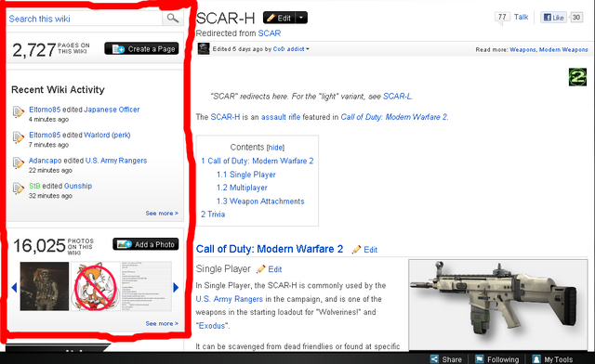Click the Create a Page button
The height and width of the screenshot is (364, 595).
pyautogui.click(x=141, y=48)
